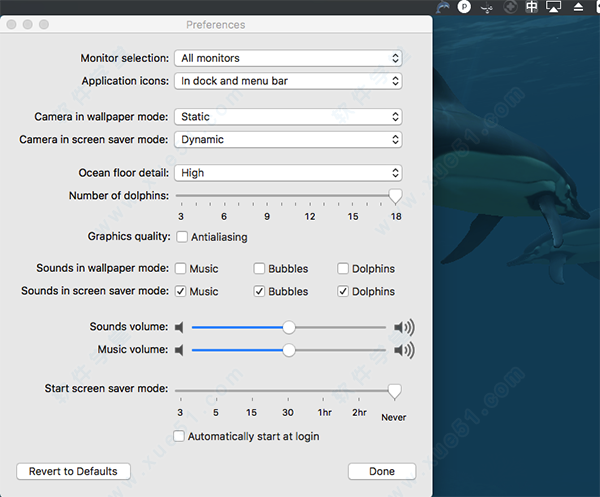The width and height of the screenshot is (600, 497).
Task: Click the 2hr mark under Start screen saver
Action: (x=359, y=412)
